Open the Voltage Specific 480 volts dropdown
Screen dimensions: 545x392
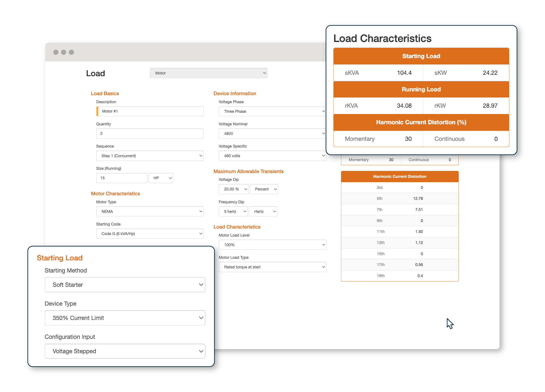tap(272, 156)
